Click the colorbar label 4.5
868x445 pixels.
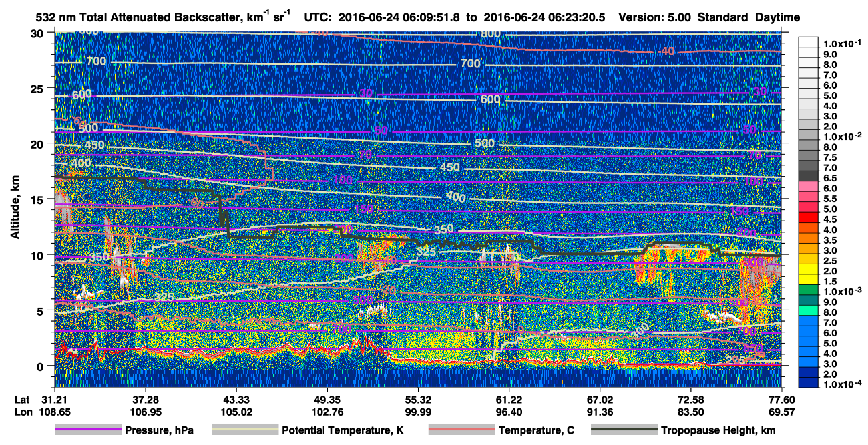831,219
